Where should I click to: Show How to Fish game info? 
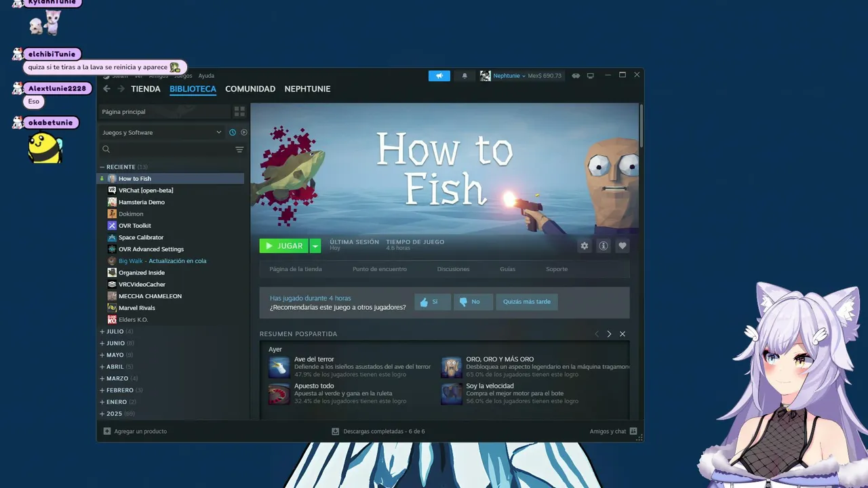point(603,246)
